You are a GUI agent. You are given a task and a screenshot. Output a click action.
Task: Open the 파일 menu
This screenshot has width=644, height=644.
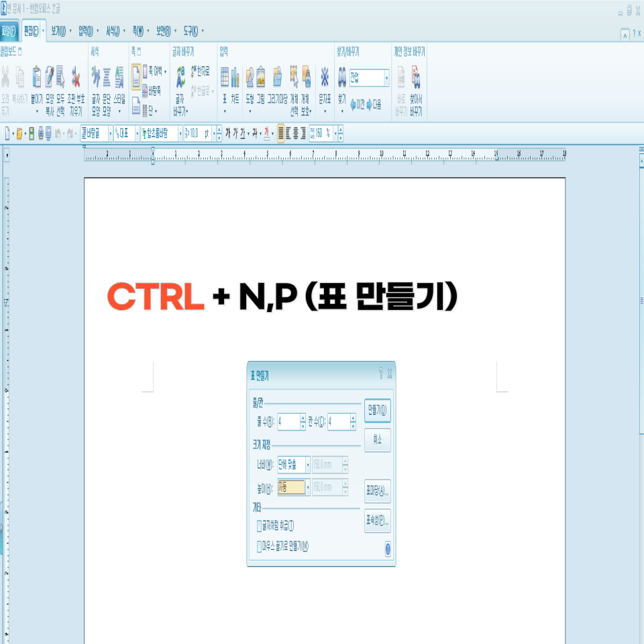click(9, 31)
